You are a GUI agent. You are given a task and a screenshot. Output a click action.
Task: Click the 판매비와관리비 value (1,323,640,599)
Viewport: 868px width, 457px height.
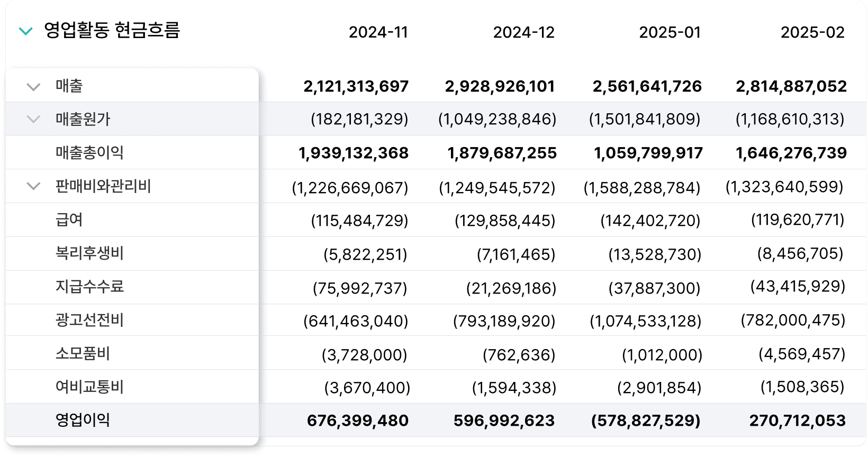pyautogui.click(x=784, y=187)
